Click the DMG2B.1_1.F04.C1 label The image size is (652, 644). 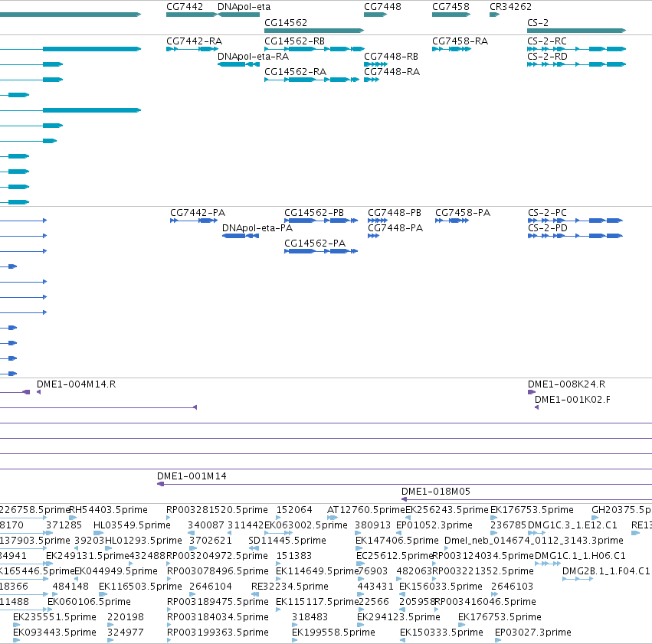tap(606, 571)
